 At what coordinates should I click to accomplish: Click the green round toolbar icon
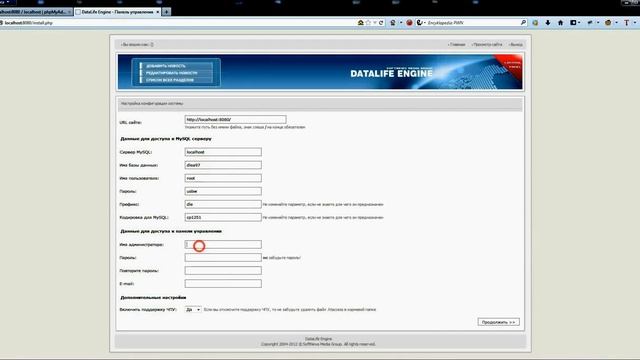pyautogui.click(x=535, y=23)
